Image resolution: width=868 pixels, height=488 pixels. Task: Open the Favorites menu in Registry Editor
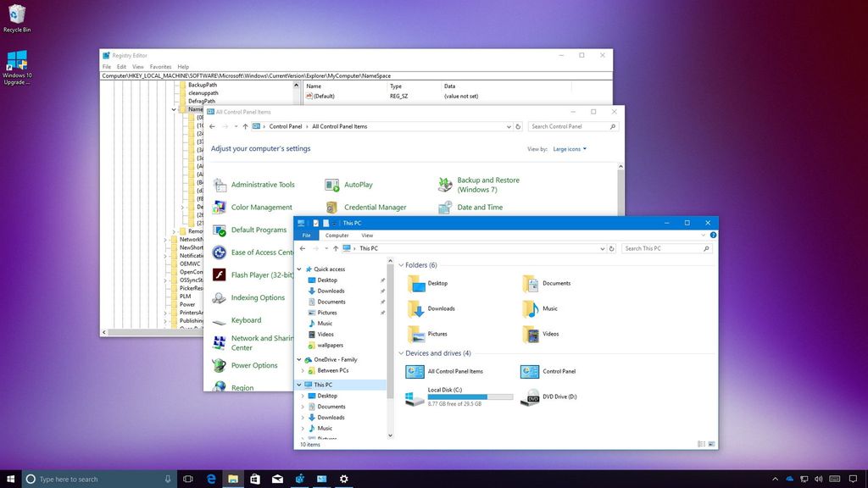160,66
